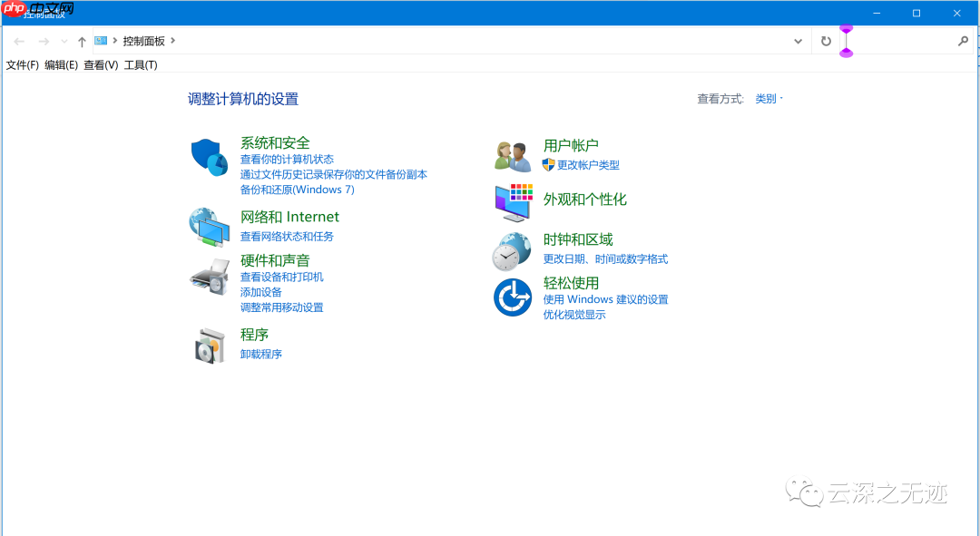Open the 查看(V) menu
The width and height of the screenshot is (980, 536).
pos(100,64)
